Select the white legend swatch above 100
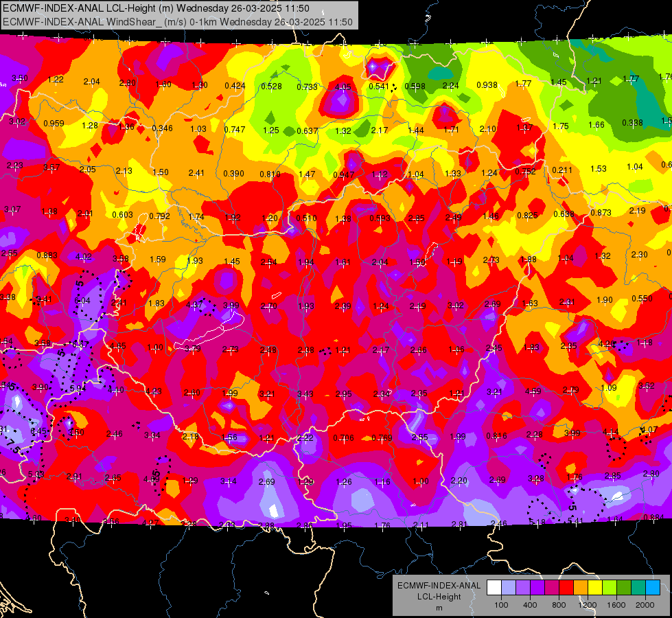Viewport: 672px width, 618px height. tap(494, 588)
